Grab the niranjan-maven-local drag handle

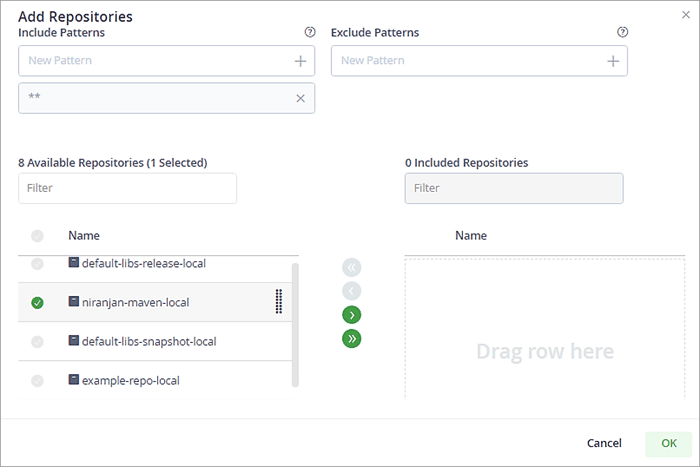click(x=279, y=302)
